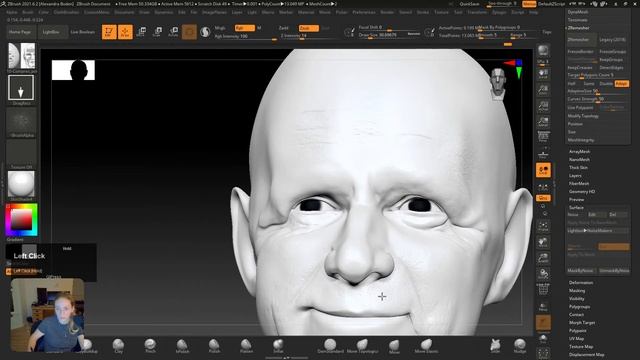This screenshot has width=640, height=360.
Task: Toggle the Persp perspective icon
Action: point(543,138)
